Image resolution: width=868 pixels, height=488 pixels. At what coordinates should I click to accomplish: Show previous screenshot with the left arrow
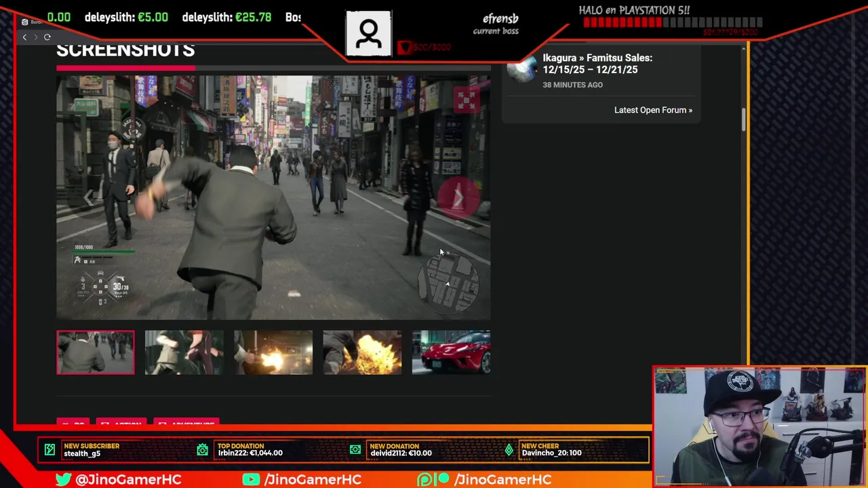(x=87, y=197)
